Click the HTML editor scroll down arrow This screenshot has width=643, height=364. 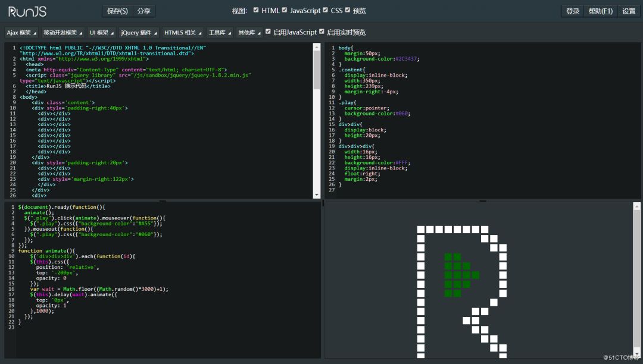317,195
